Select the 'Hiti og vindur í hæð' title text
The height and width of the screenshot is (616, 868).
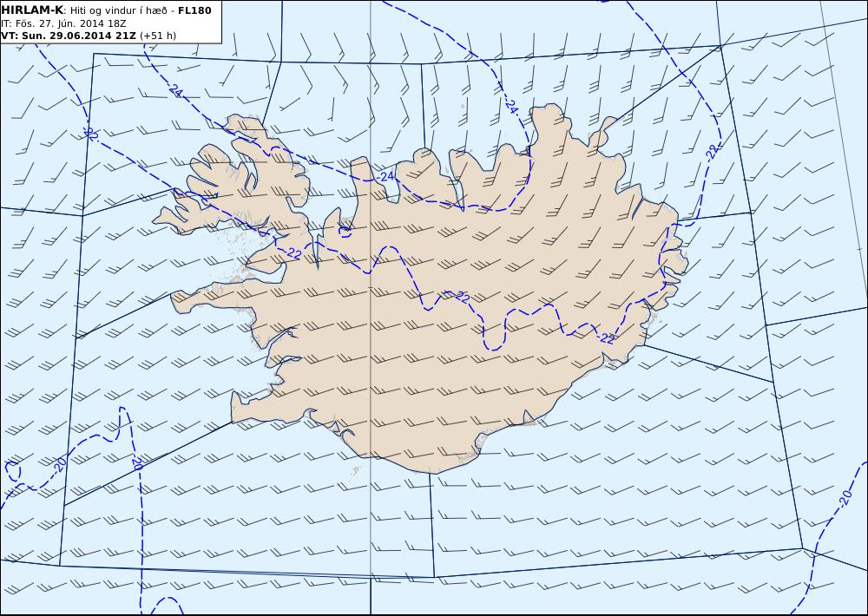click(118, 10)
